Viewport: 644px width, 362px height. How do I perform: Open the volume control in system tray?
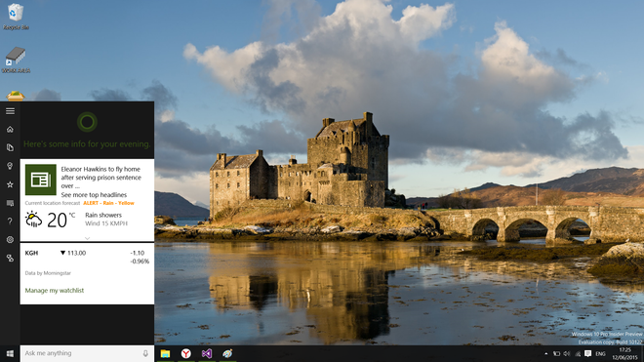pos(567,353)
